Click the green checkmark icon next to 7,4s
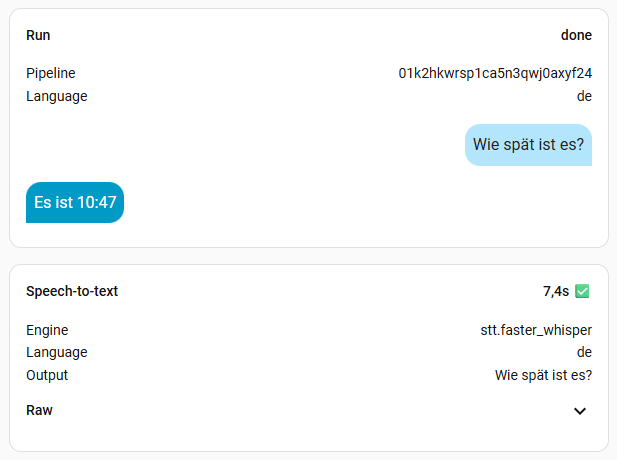Viewport: 617px width, 460px height. (x=582, y=291)
